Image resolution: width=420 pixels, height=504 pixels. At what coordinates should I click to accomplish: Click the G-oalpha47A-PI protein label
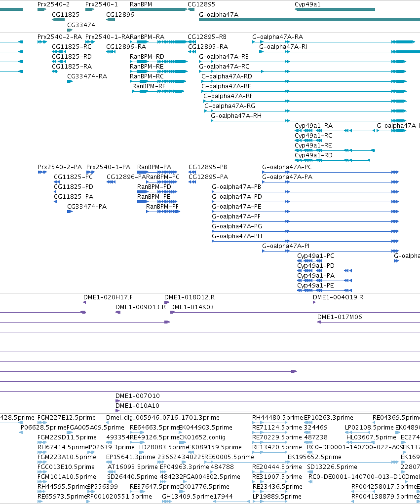[x=286, y=246]
